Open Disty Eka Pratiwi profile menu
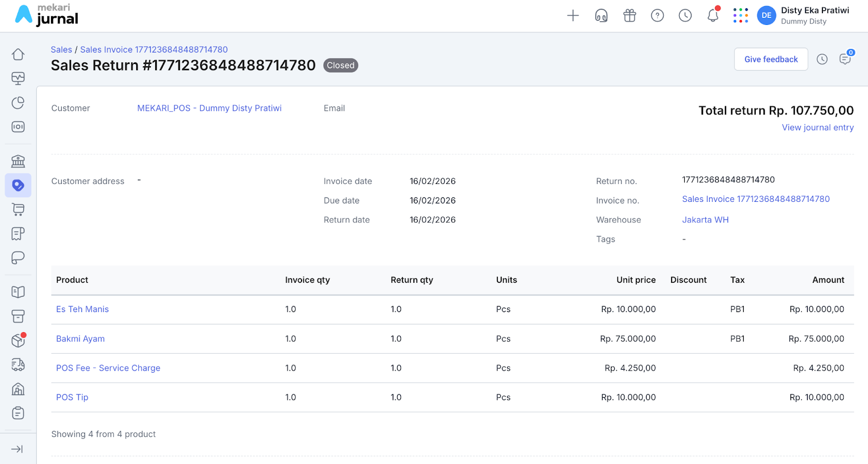The height and width of the screenshot is (464, 868). click(x=803, y=16)
